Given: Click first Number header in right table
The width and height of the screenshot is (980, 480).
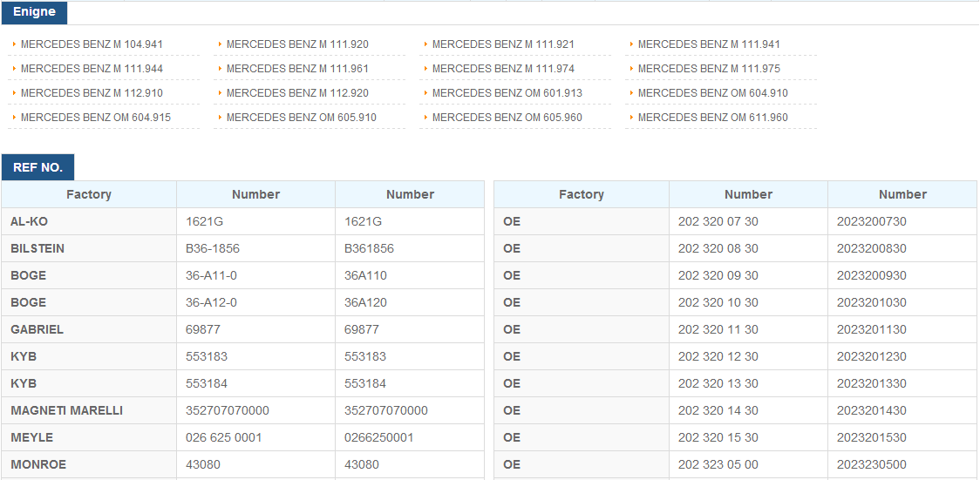Looking at the screenshot, I should [748, 195].
